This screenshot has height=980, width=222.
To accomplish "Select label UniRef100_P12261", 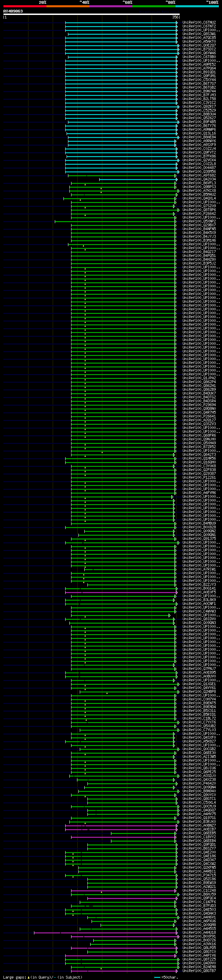I will click(199, 477).
